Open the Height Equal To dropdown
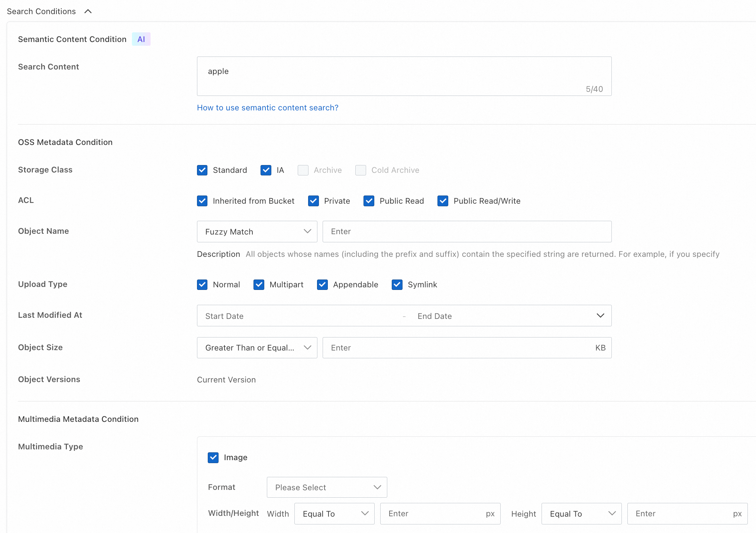The width and height of the screenshot is (756, 533). tap(581, 514)
